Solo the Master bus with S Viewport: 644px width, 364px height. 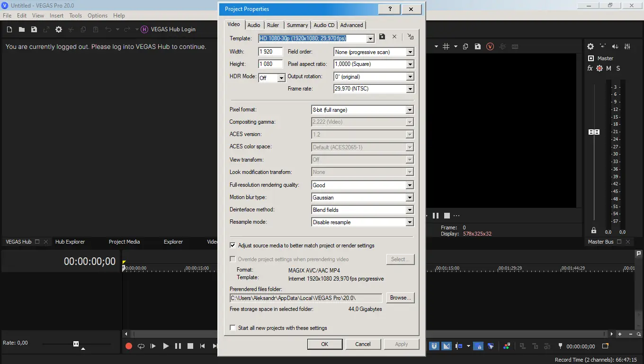click(618, 68)
